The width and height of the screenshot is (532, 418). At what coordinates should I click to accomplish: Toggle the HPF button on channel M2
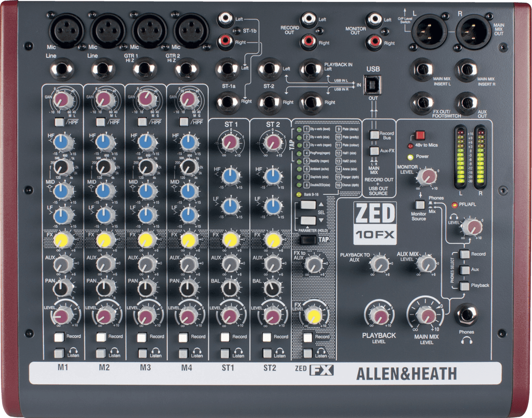coord(102,122)
